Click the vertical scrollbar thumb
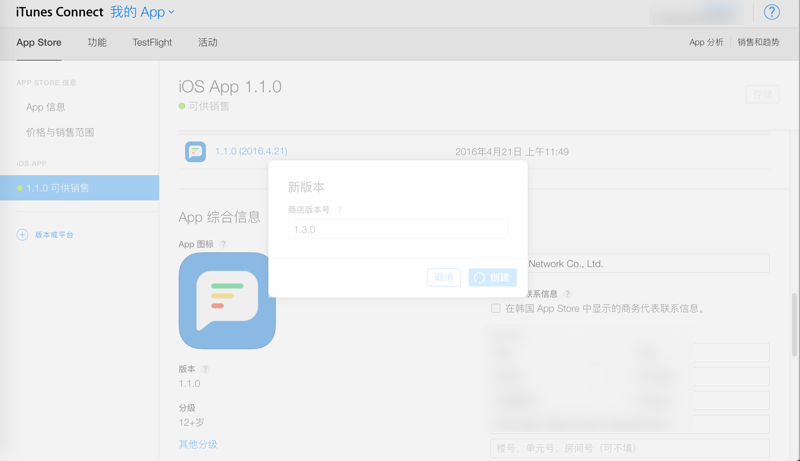 [794, 324]
